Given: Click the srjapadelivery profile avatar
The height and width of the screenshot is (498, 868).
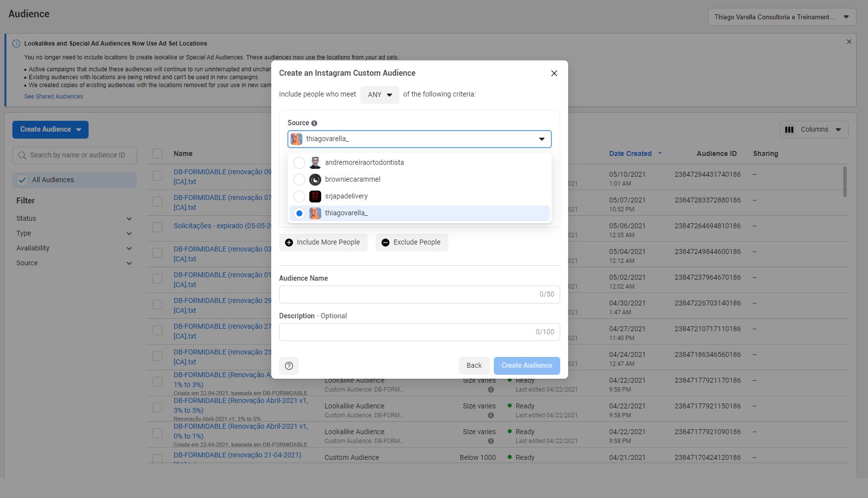Looking at the screenshot, I should pyautogui.click(x=315, y=197).
